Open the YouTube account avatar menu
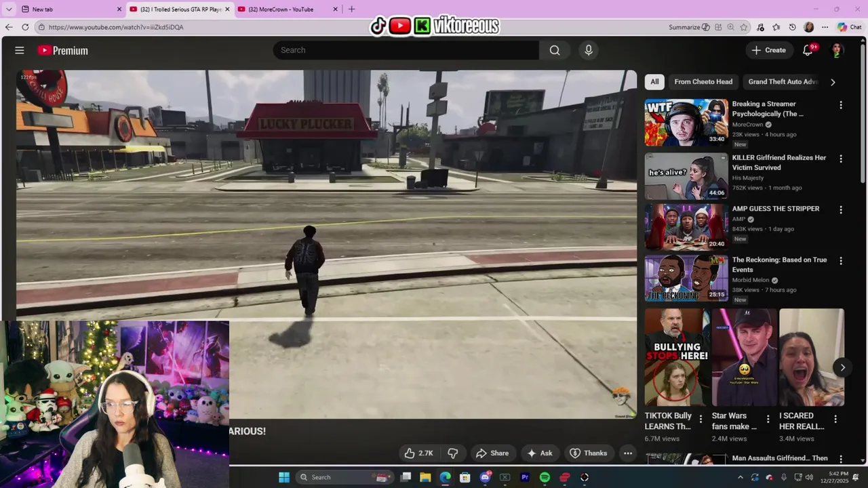Image resolution: width=868 pixels, height=488 pixels. [837, 50]
